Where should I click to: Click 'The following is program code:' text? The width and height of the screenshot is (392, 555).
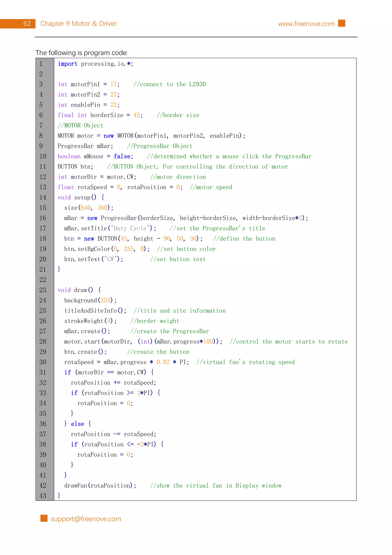click(82, 53)
